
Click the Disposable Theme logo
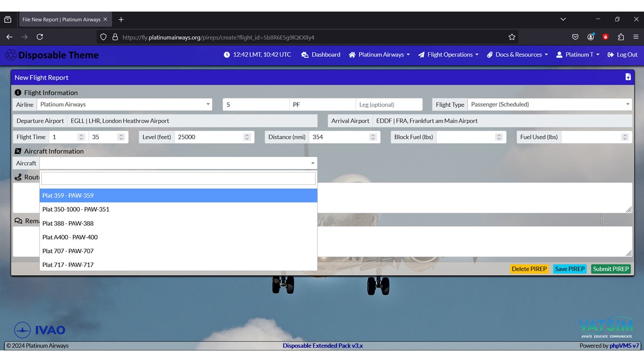pyautogui.click(x=52, y=55)
